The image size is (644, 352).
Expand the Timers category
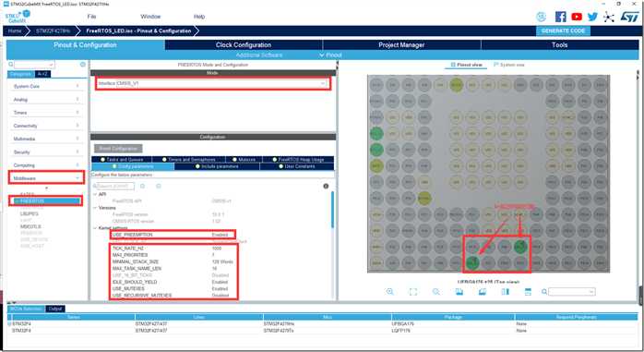click(x=46, y=113)
